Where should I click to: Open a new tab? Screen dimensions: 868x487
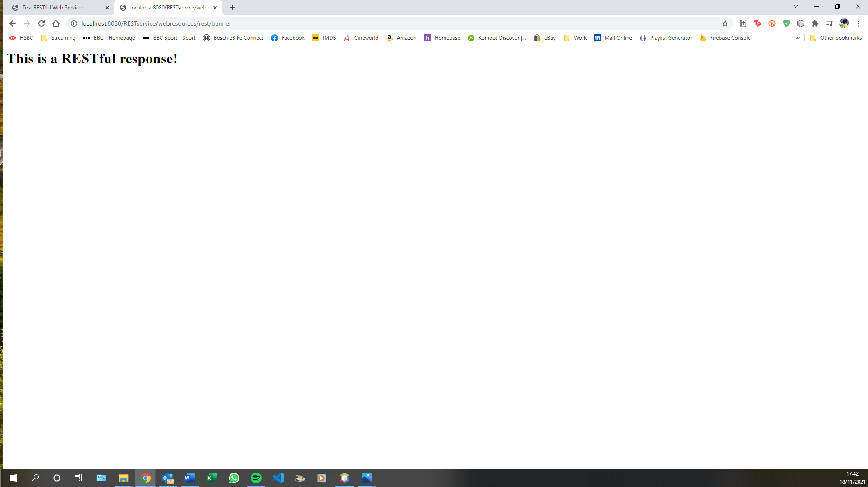[x=232, y=8]
